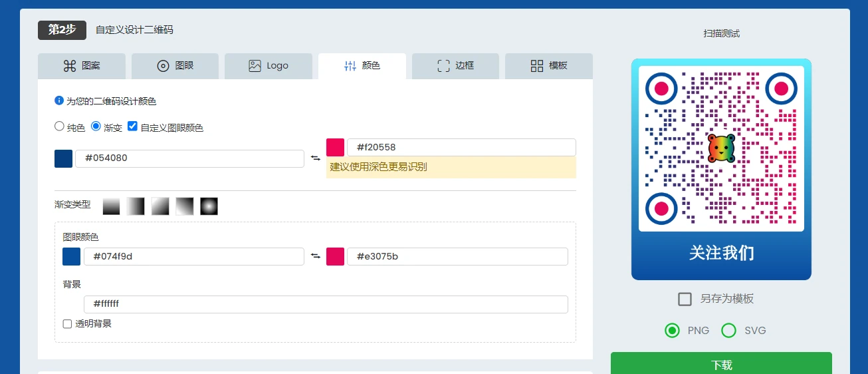This screenshot has width=868, height=374.
Task: Open the Logo tab
Action: coord(269,66)
